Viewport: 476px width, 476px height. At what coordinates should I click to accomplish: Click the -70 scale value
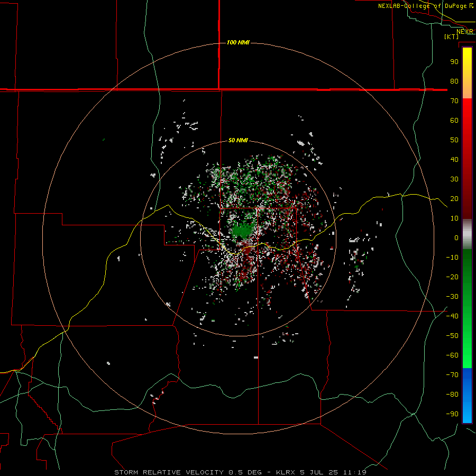[452, 375]
